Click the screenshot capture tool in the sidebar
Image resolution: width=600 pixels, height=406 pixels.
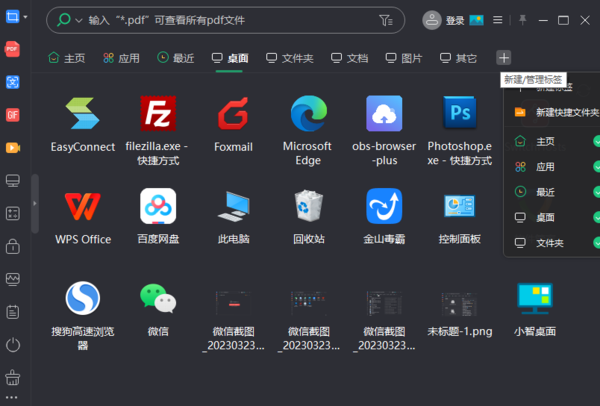click(x=12, y=16)
